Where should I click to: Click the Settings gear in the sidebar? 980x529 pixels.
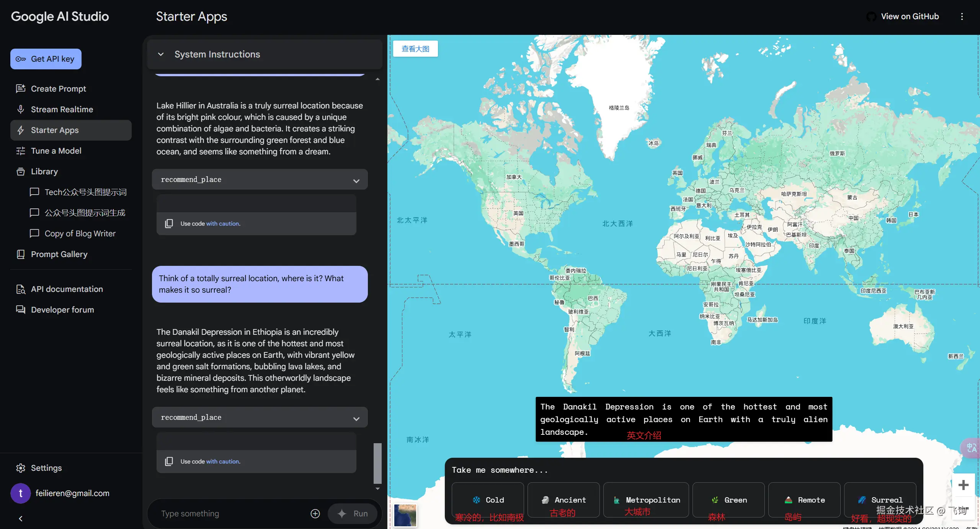(21, 468)
